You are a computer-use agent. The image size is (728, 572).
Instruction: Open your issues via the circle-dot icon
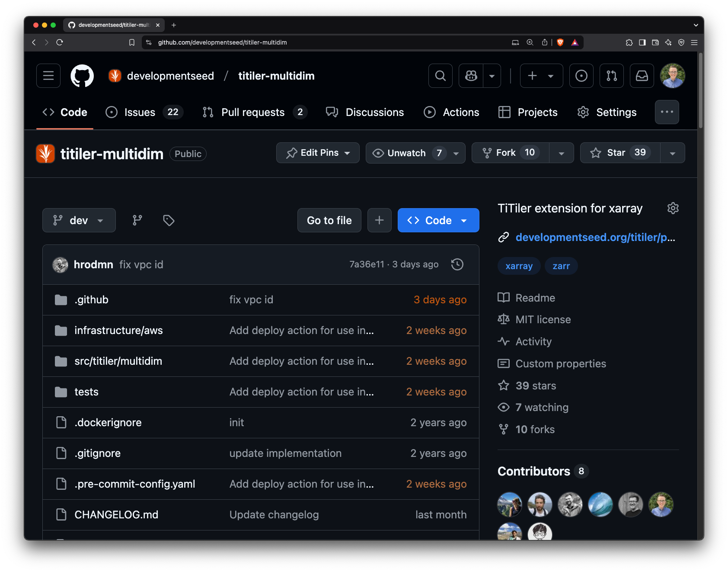click(x=581, y=76)
